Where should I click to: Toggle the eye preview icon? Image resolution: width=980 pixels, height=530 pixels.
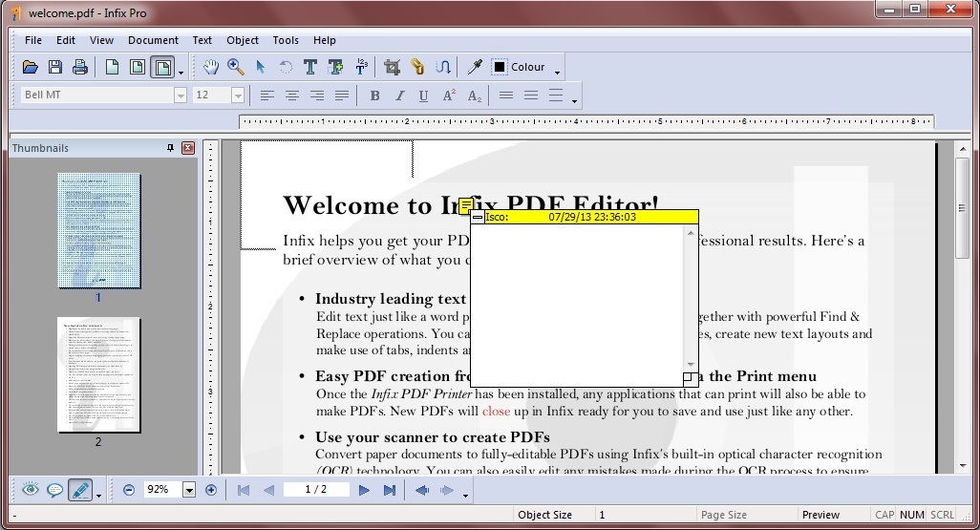(x=30, y=490)
